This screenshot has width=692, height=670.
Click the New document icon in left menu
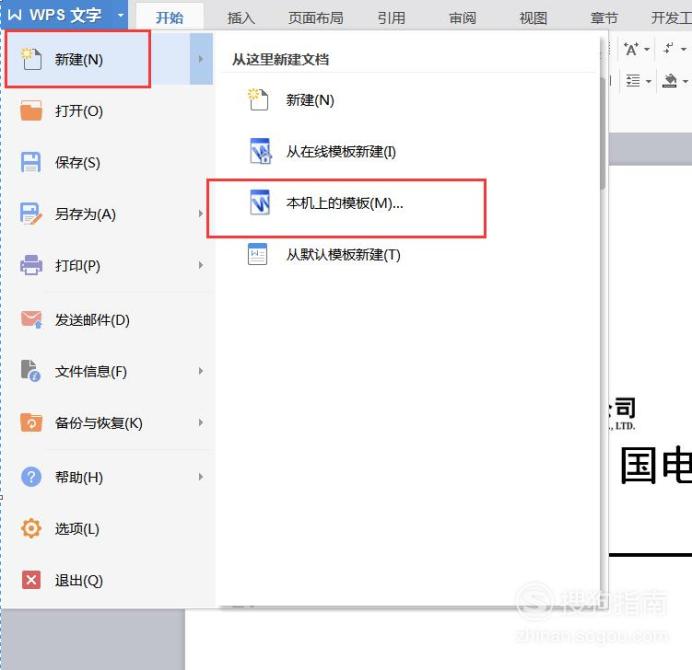(x=32, y=59)
